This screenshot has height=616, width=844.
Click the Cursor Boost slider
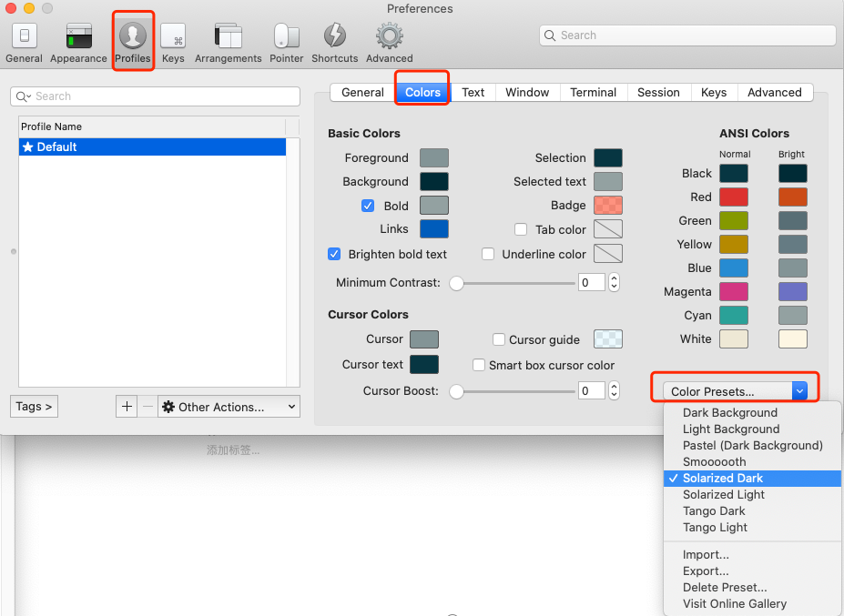click(x=512, y=391)
